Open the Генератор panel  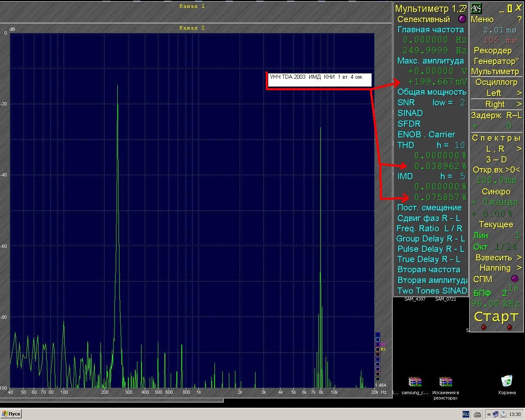pos(496,61)
